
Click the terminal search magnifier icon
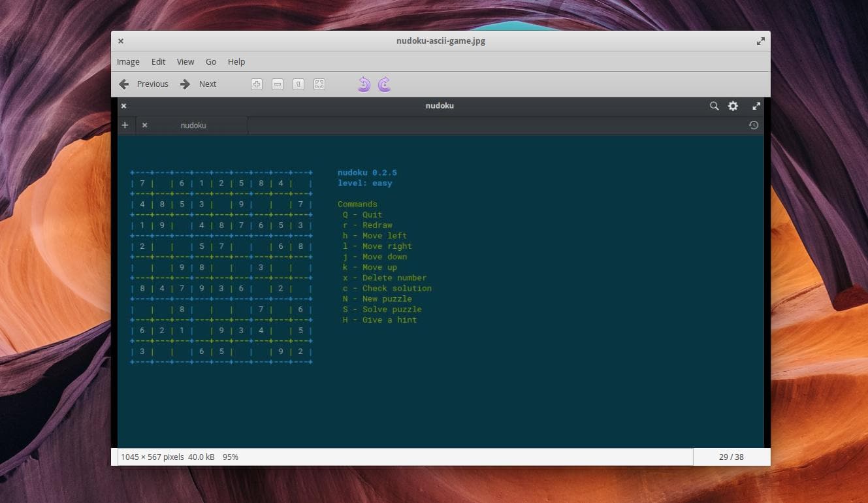point(714,106)
